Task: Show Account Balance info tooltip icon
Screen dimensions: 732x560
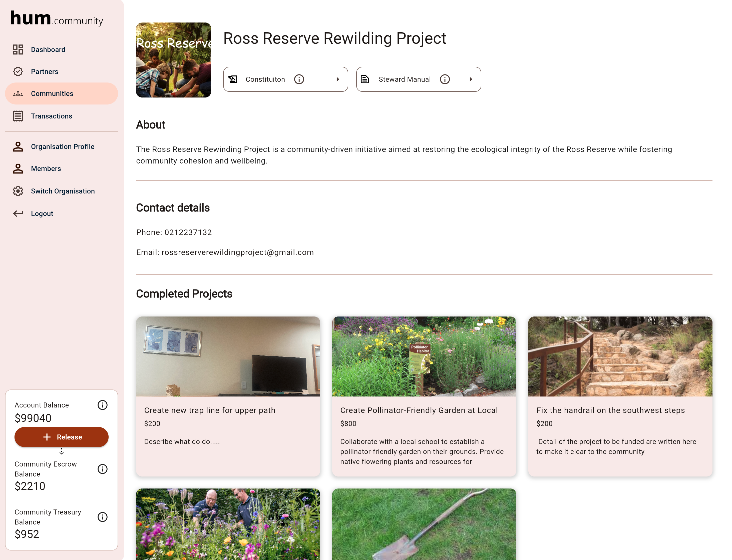Action: click(x=102, y=405)
